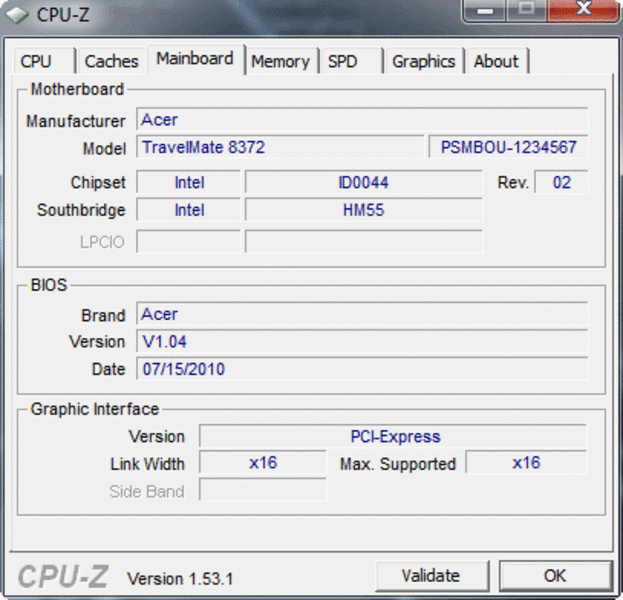
Task: Select the Mainboard tab
Action: (x=195, y=59)
